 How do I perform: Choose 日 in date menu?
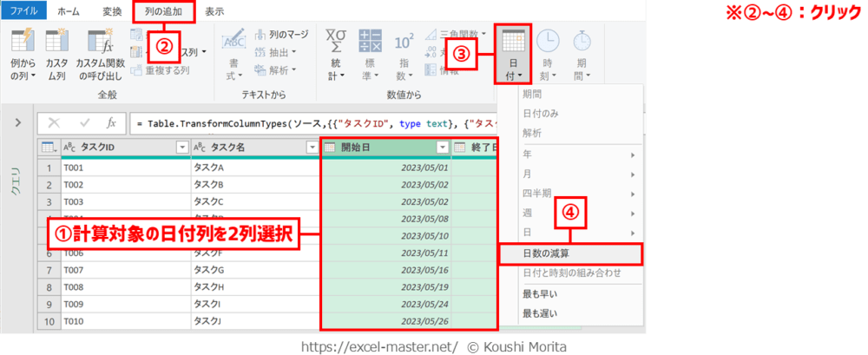click(x=580, y=232)
